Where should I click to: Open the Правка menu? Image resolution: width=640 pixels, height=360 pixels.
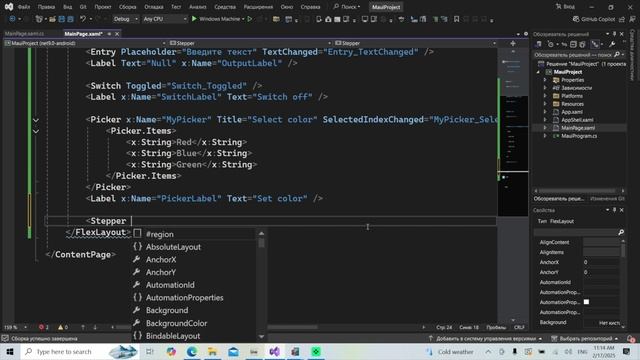point(46,7)
